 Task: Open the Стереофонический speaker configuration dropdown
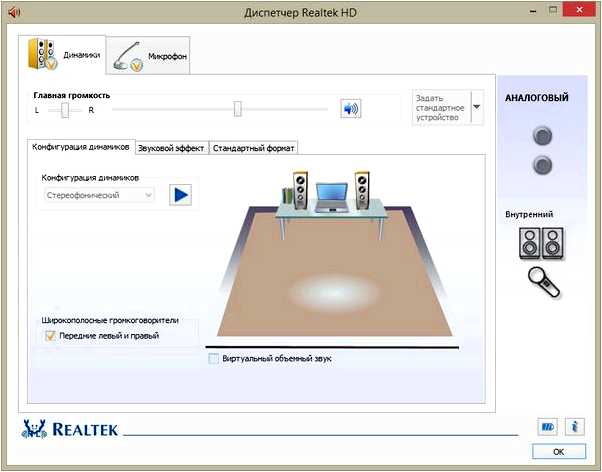pos(98,195)
